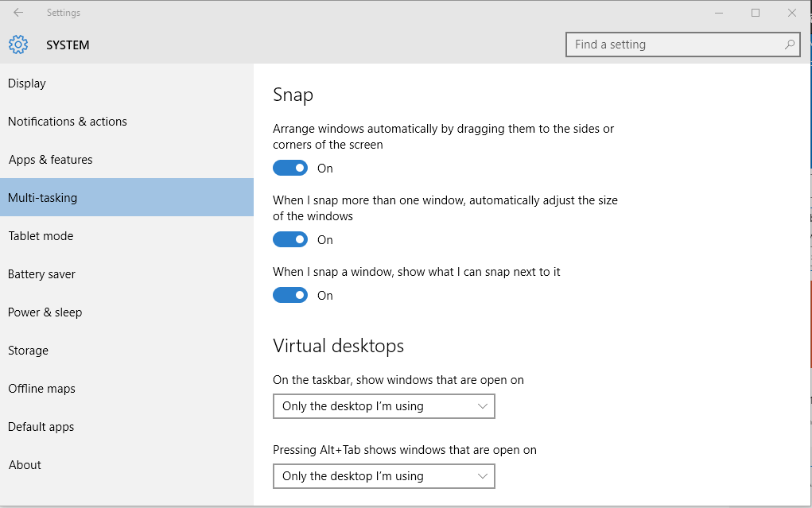This screenshot has height=508, width=812.
Task: Open the About page
Action: click(x=25, y=465)
